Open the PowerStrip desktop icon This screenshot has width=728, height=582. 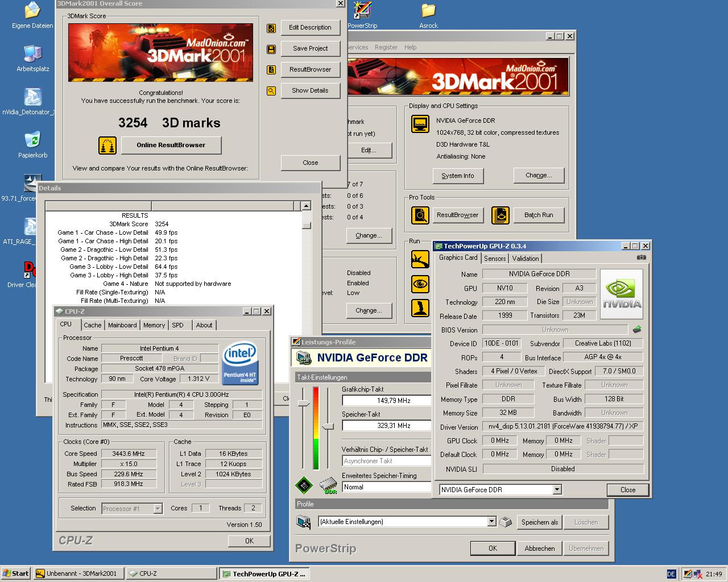point(362,10)
